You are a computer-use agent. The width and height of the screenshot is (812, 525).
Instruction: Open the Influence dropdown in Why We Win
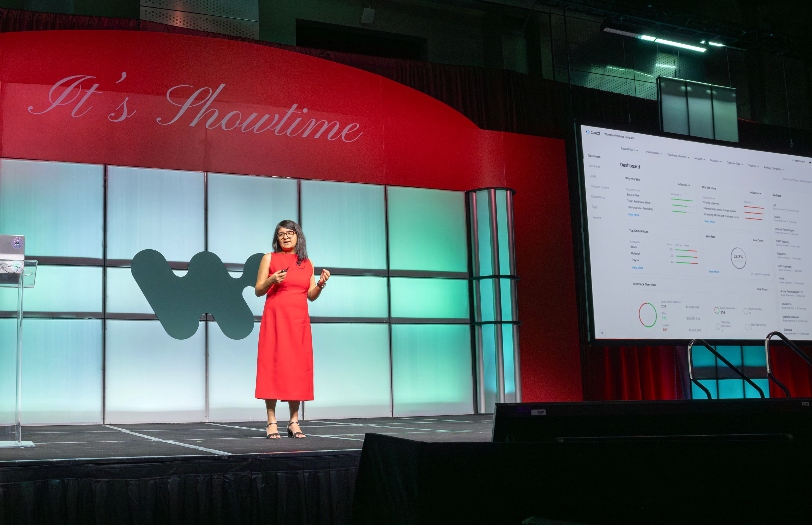[x=683, y=185]
